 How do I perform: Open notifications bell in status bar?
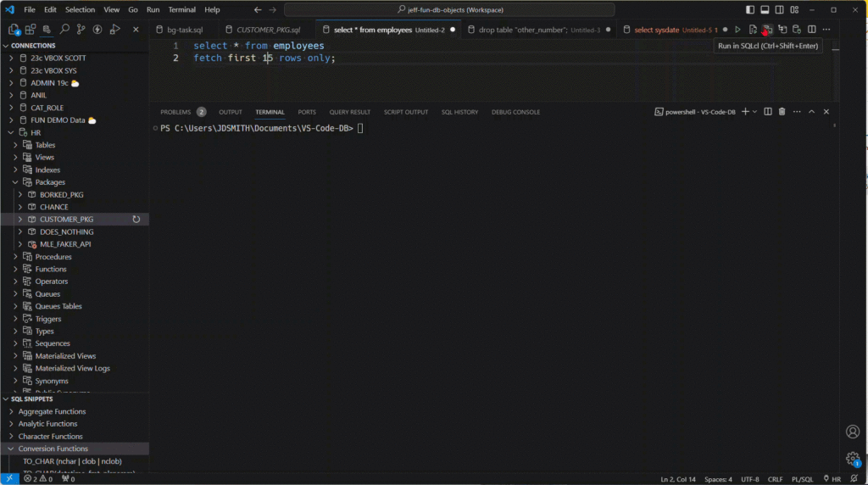[854, 479]
